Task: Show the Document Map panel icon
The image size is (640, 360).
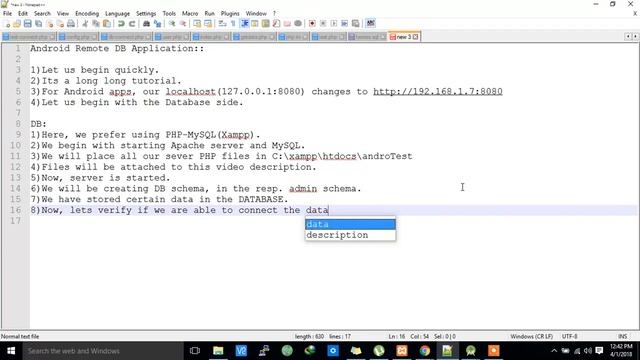Action: pyautogui.click(x=266, y=24)
